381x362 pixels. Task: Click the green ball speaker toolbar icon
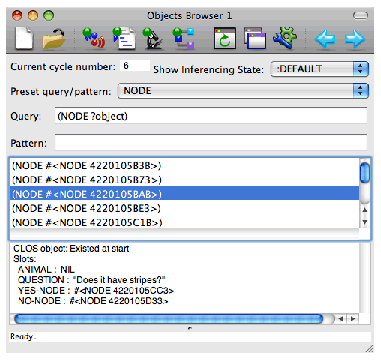coord(94,39)
